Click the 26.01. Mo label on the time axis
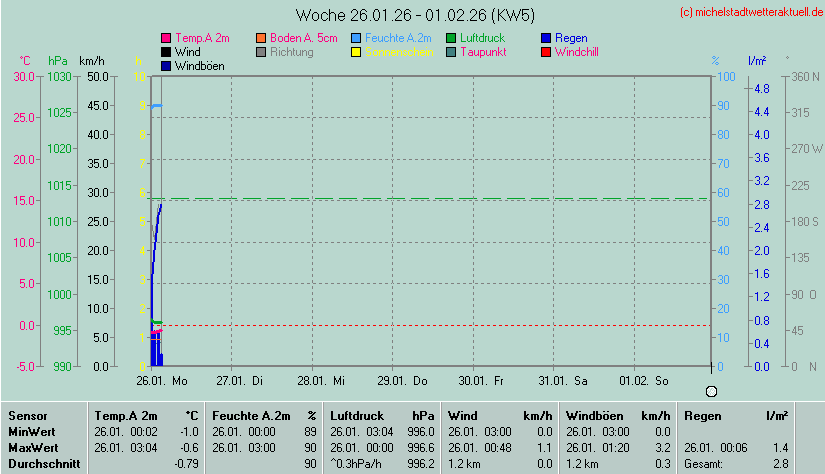The height and width of the screenshot is (474, 825). 162,381
